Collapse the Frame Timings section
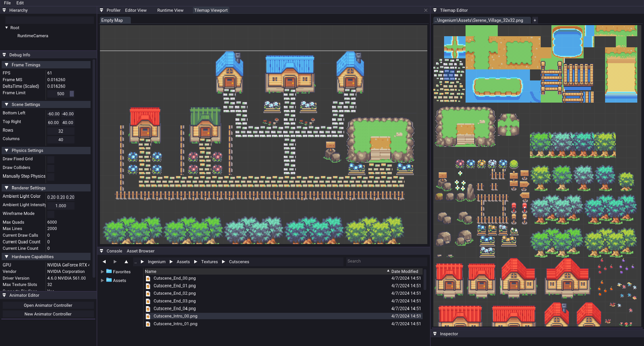Screen dimensions: 644x346 pyautogui.click(x=6, y=65)
